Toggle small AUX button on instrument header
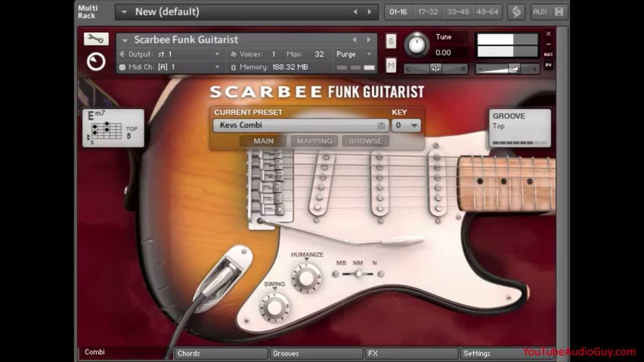Screen dimensions: 644x362 tap(548, 54)
